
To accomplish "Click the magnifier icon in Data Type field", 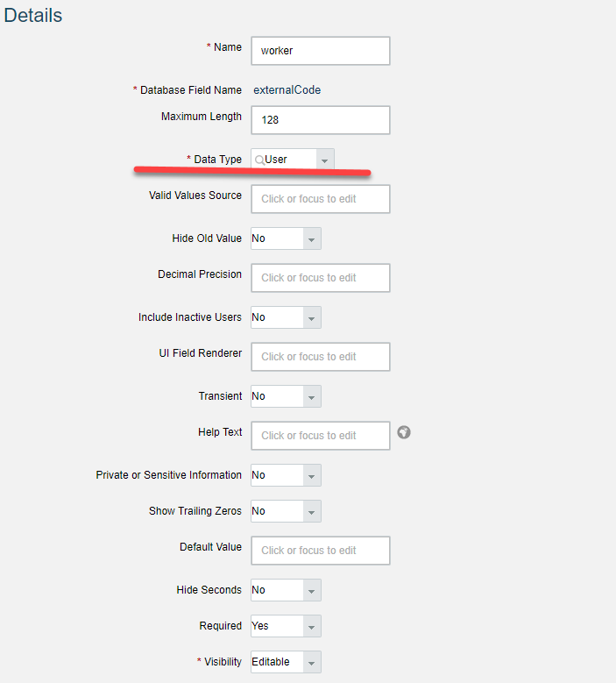I will pos(259,160).
